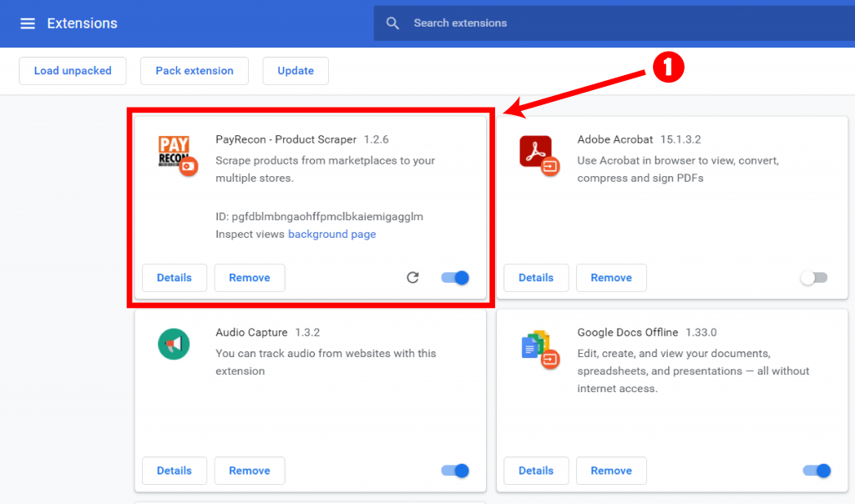Click version number 1.2.6
This screenshot has height=504, width=855.
point(377,139)
